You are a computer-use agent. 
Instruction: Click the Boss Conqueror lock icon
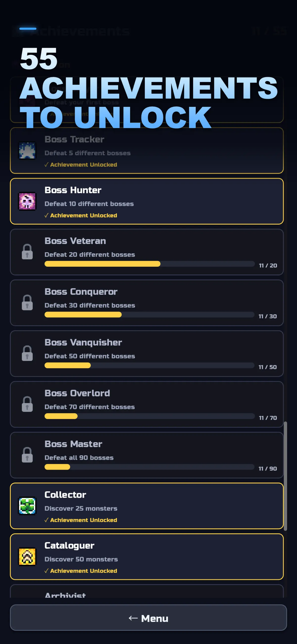tap(27, 303)
